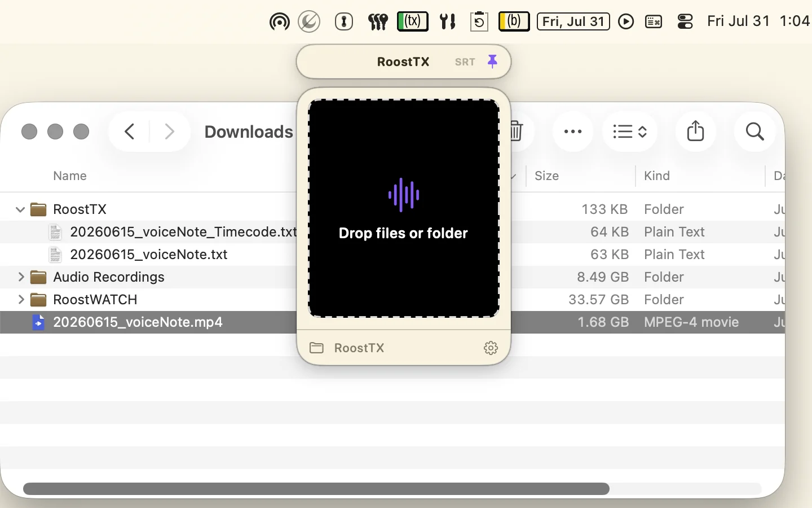Click the yellow (b) menu bar icon
This screenshot has height=508, width=812.
click(x=514, y=21)
